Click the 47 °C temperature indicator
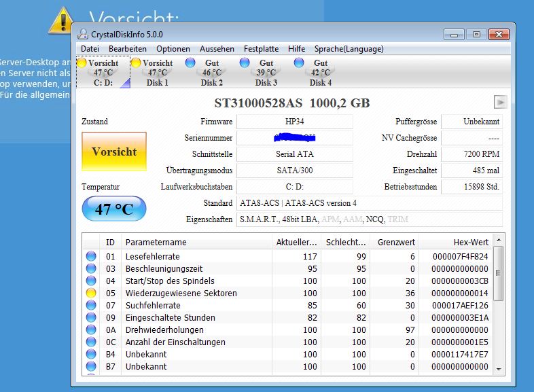The height and width of the screenshot is (392, 534). (114, 209)
